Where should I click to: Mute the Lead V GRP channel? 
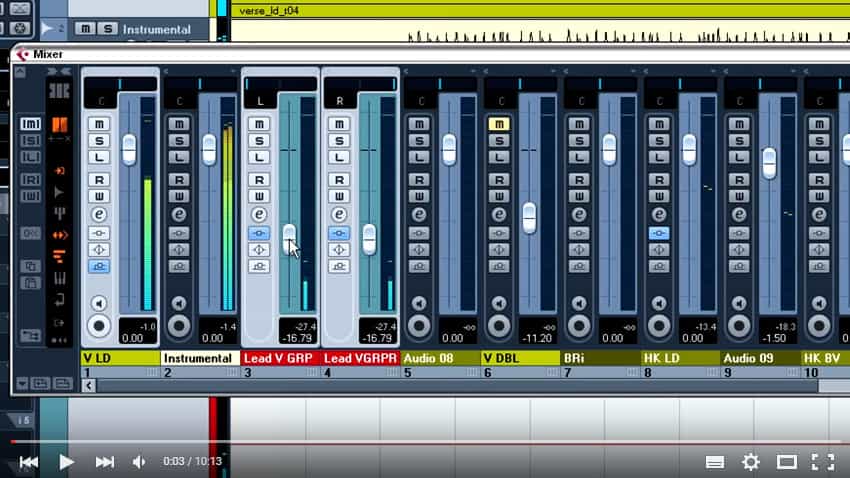[x=259, y=124]
